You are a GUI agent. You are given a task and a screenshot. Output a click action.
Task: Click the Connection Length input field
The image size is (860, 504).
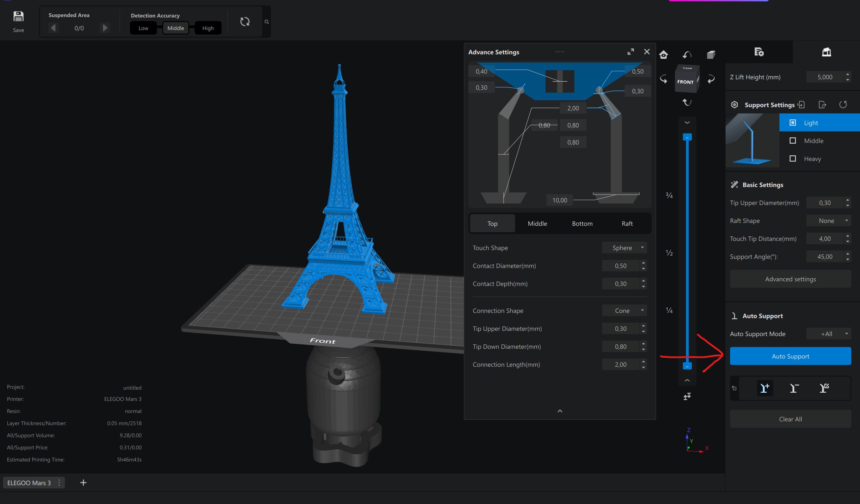(620, 364)
